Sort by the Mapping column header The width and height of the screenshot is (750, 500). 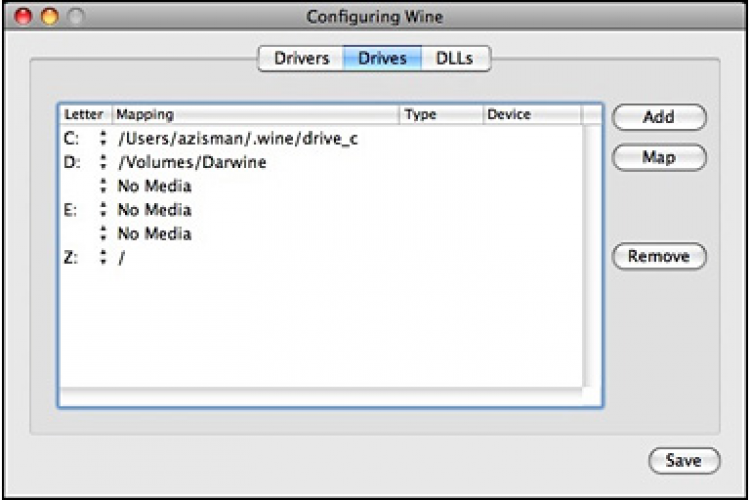(x=256, y=114)
